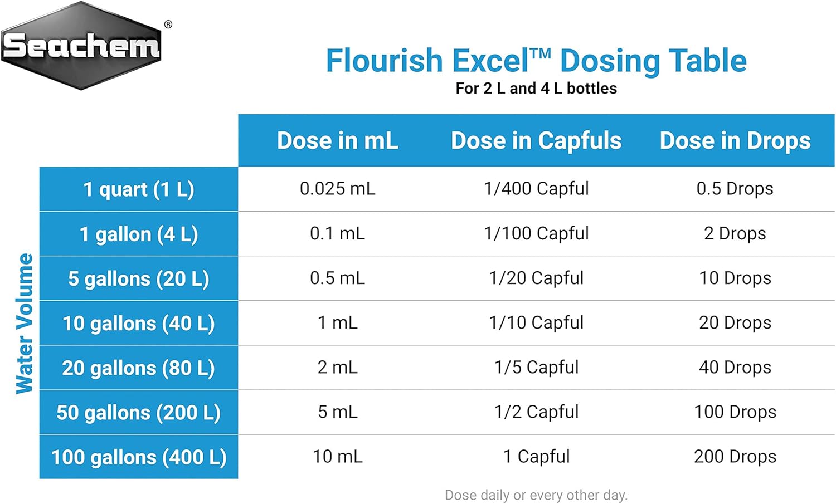Click the 0.025 mL cell
The width and height of the screenshot is (836, 504).
(x=338, y=189)
